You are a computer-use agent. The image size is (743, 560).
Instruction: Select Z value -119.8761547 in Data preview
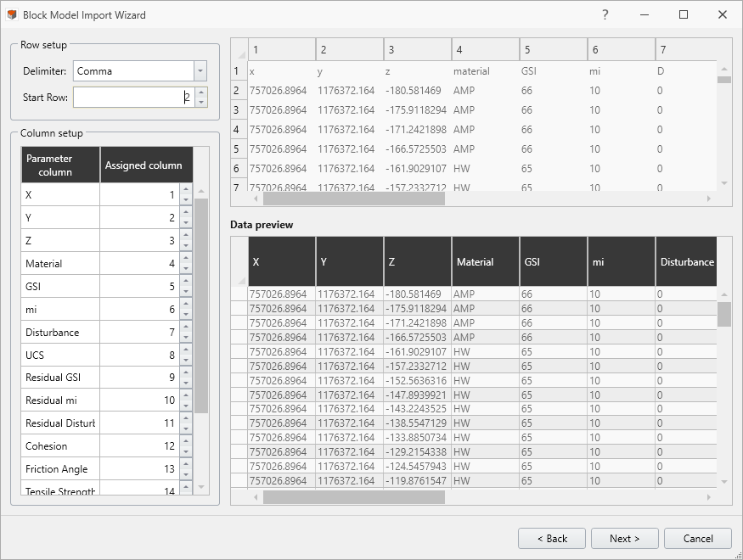tap(418, 480)
